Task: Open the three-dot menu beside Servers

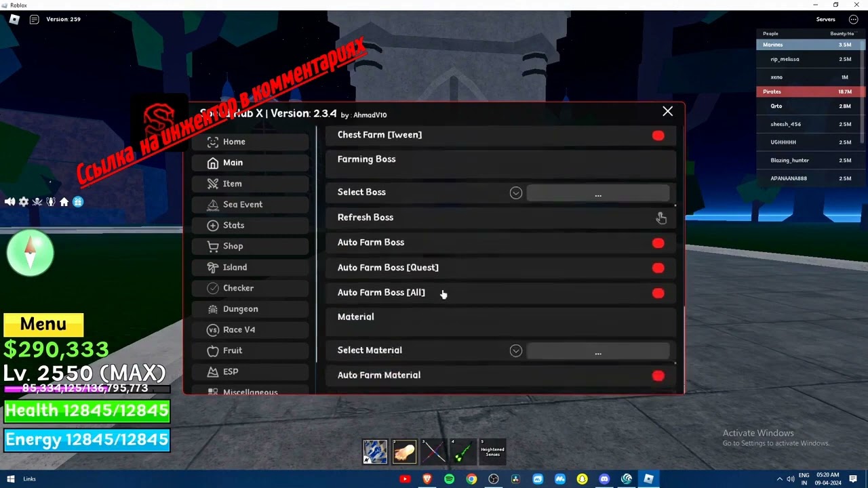Action: click(x=853, y=19)
